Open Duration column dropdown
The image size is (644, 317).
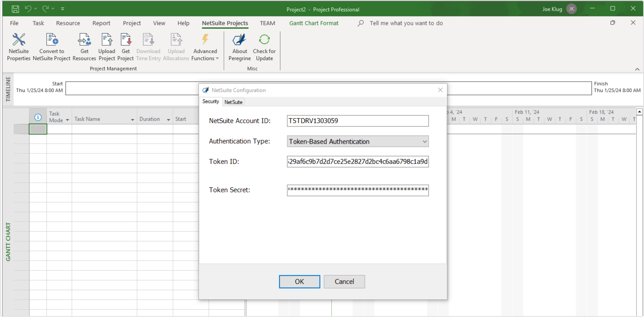(x=168, y=120)
